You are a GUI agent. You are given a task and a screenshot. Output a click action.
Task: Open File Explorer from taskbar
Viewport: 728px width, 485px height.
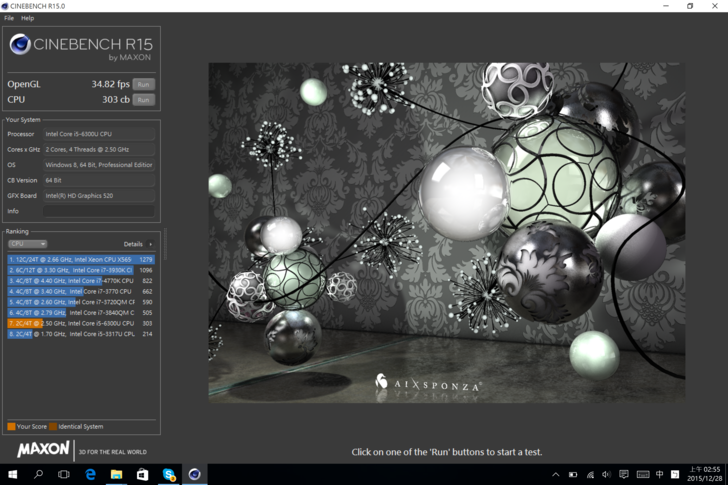pyautogui.click(x=116, y=474)
